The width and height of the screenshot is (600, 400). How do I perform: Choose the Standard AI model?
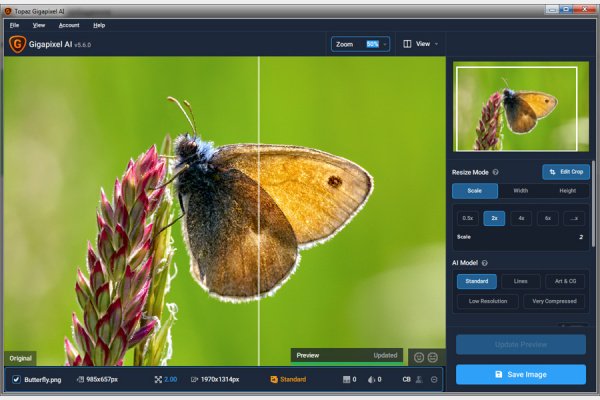tap(477, 281)
